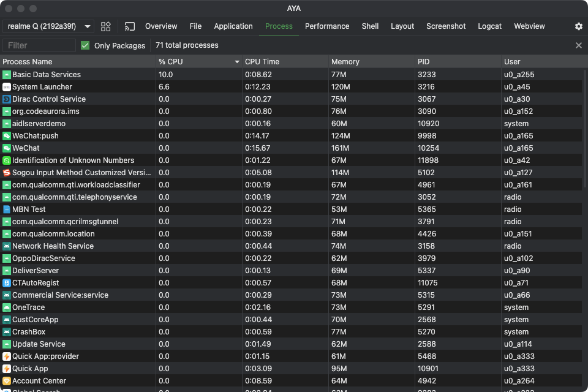Image resolution: width=588 pixels, height=392 pixels.
Task: Sort by PID column header
Action: click(458, 62)
